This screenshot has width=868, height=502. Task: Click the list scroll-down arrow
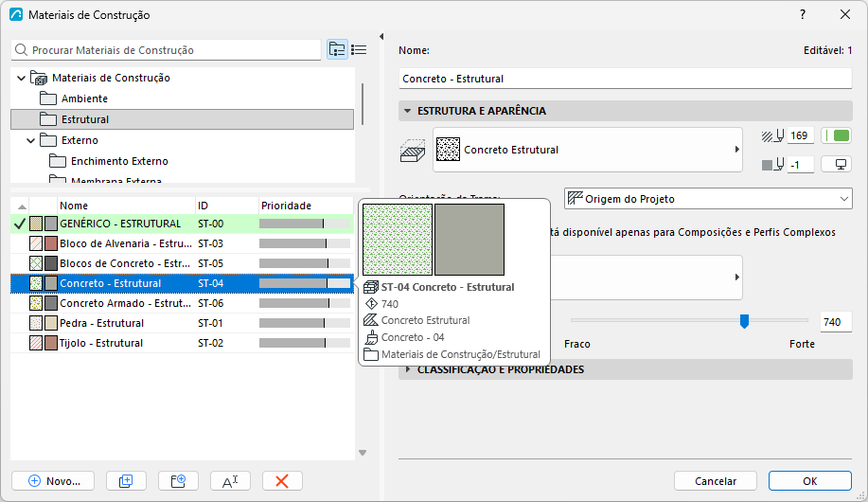(363, 454)
